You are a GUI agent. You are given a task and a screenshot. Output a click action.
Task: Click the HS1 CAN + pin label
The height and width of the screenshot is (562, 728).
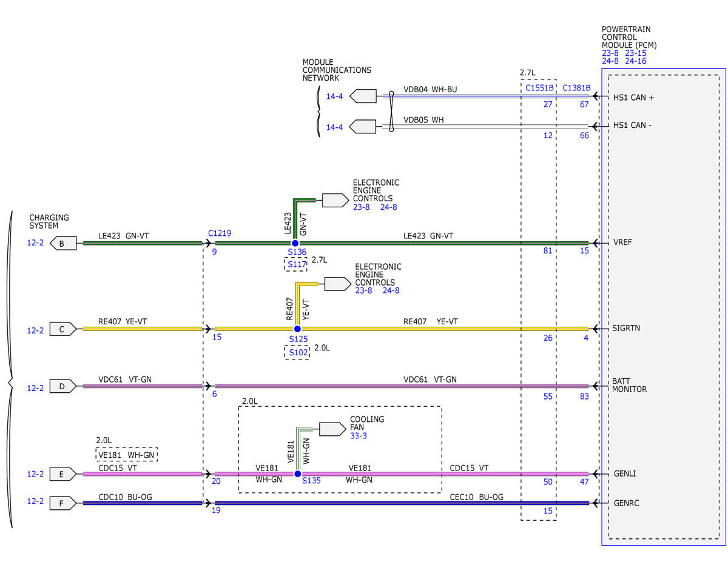[x=633, y=97]
